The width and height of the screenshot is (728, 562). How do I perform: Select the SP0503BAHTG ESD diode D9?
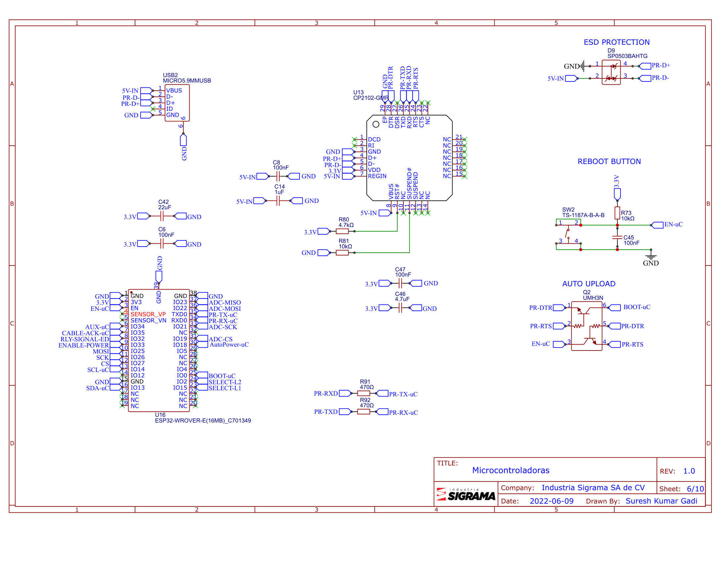(611, 72)
